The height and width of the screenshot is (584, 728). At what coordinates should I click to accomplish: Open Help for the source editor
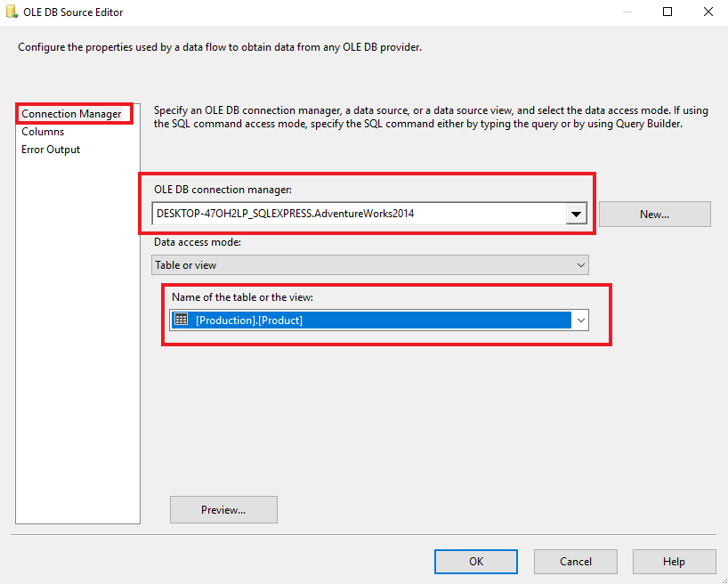point(674,562)
